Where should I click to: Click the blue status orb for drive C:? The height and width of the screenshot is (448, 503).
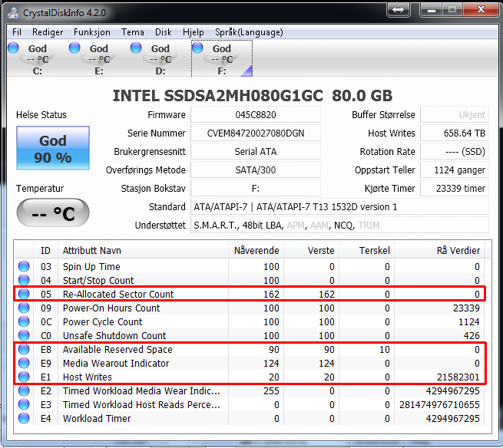13,48
